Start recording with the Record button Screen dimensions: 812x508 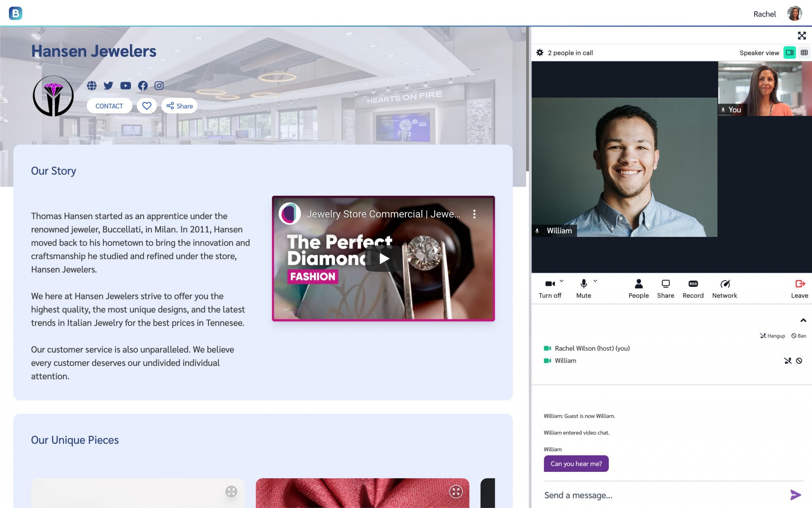pyautogui.click(x=693, y=289)
